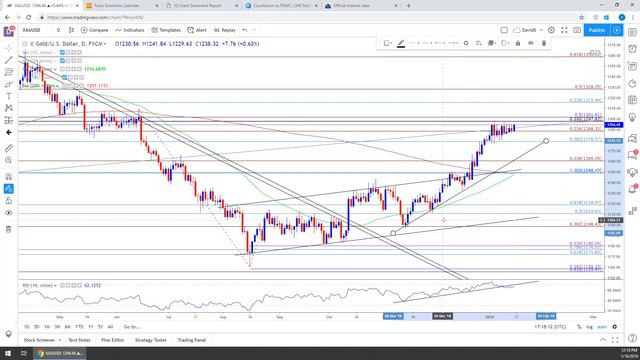Open the Text Notes tab

pyautogui.click(x=79, y=340)
